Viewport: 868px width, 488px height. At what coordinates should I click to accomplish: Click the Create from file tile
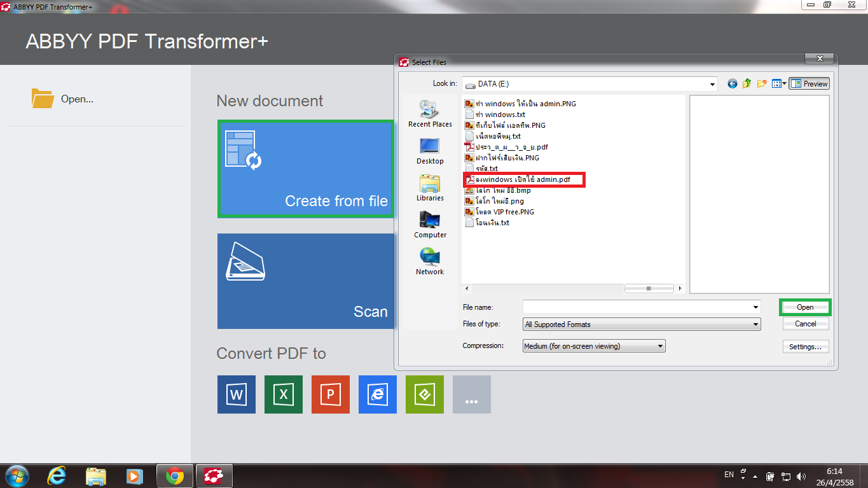point(306,169)
